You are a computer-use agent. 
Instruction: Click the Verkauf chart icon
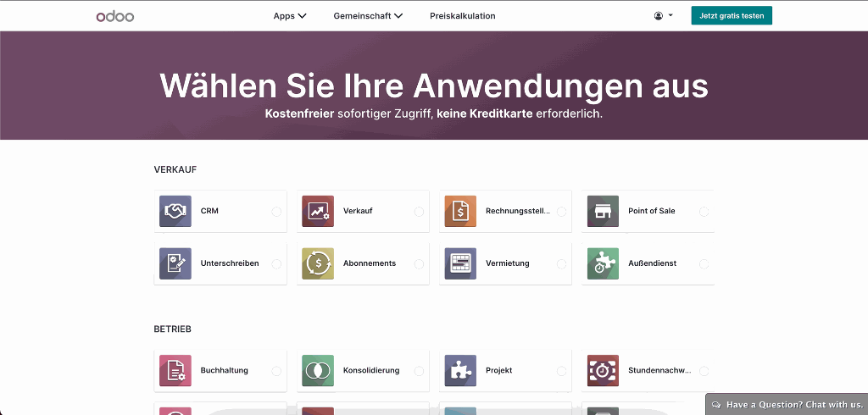tap(318, 211)
